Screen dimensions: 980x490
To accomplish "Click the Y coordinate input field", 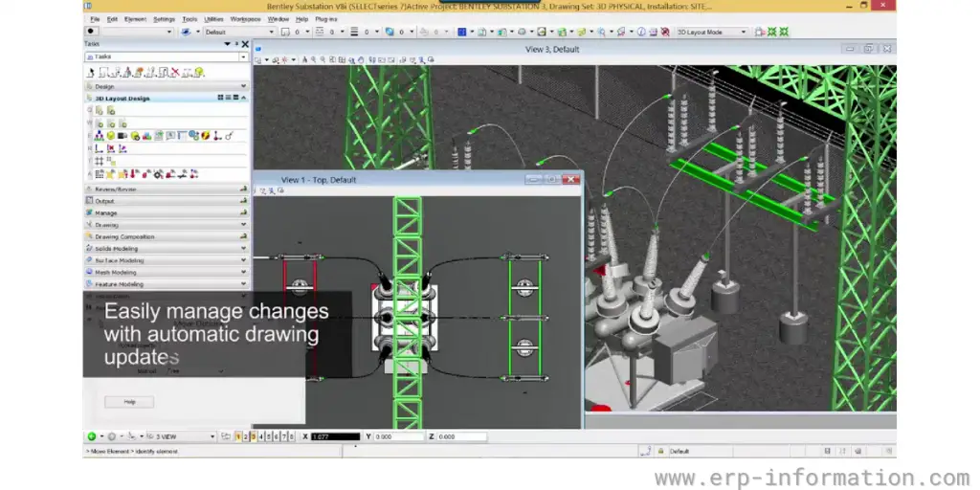I will click(399, 436).
